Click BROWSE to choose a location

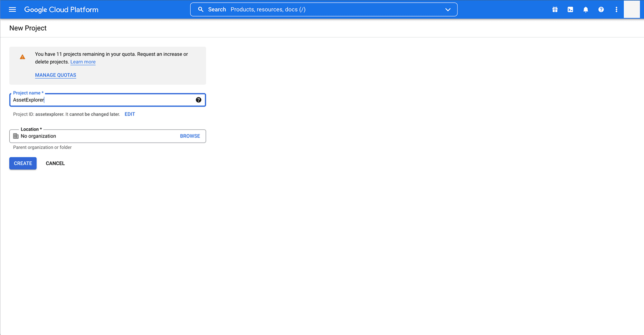pyautogui.click(x=190, y=136)
